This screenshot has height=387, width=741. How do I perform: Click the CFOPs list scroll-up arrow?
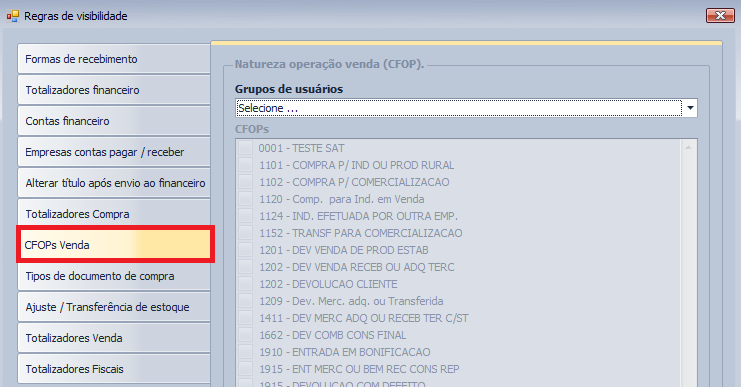[x=689, y=147]
